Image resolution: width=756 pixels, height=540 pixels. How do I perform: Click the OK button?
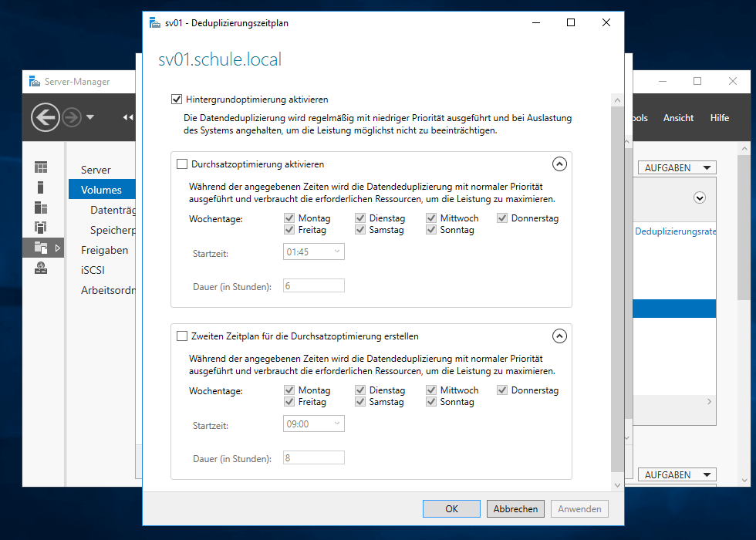[x=451, y=508]
